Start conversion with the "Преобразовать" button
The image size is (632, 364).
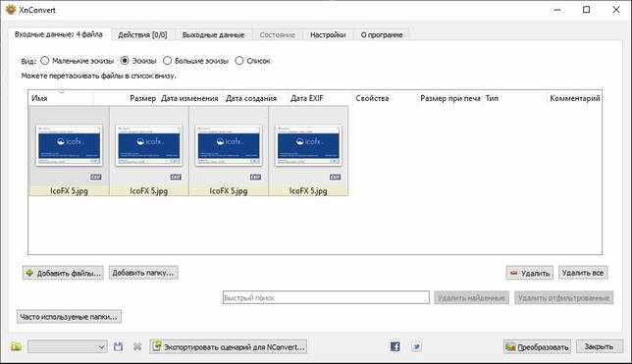[x=537, y=346]
